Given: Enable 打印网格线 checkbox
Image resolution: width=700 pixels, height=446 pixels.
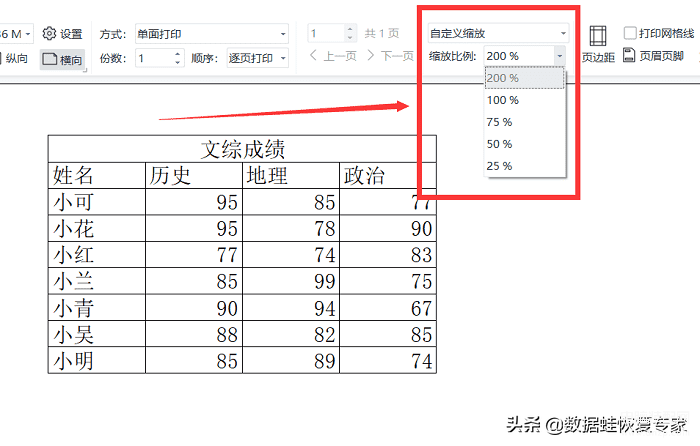Looking at the screenshot, I should click(x=630, y=33).
